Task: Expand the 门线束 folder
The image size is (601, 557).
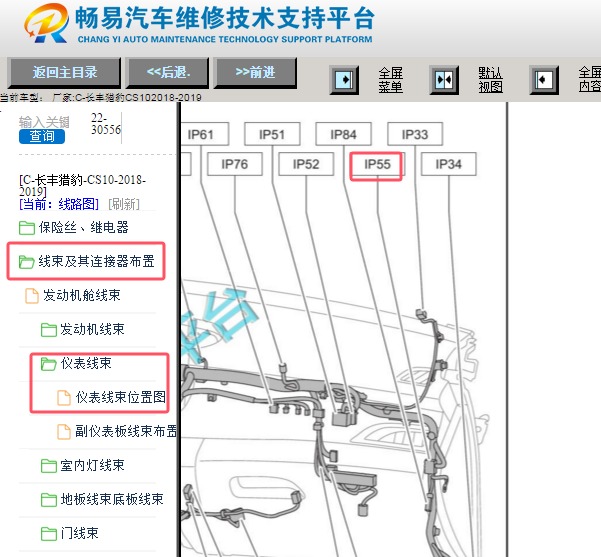Action: (79, 533)
